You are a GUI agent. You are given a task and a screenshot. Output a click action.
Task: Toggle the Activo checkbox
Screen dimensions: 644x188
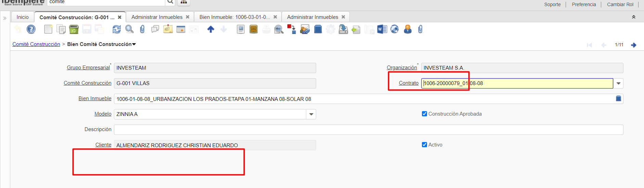424,145
